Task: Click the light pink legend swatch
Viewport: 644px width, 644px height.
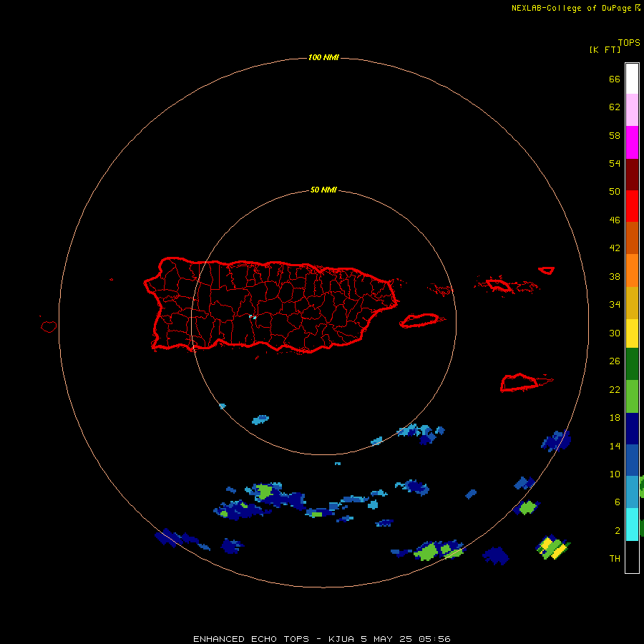Action: coord(632,109)
